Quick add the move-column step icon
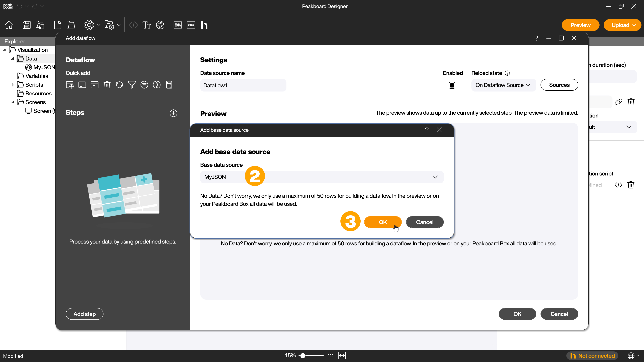This screenshot has height=362, width=644. (x=94, y=85)
